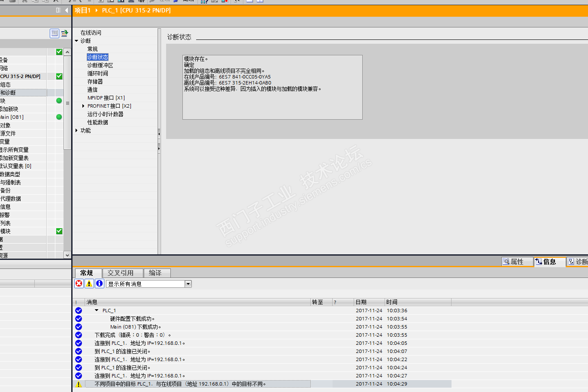
Task: Click the status icon in the PLC_1 message group row
Action: (x=79, y=311)
